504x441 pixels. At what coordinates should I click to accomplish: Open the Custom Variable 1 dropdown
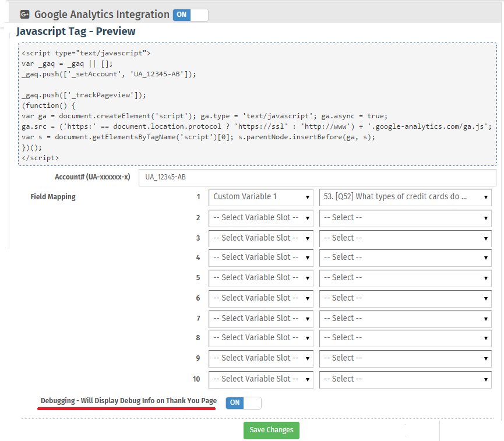260,197
